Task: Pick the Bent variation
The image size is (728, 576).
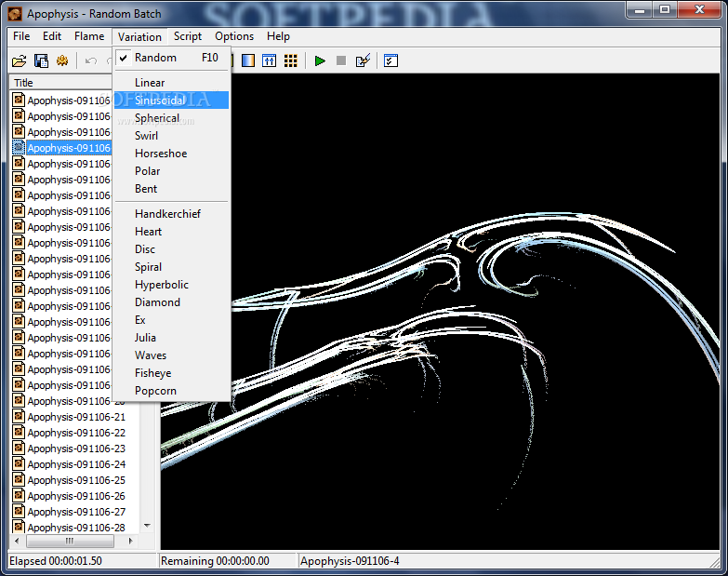Action: (172, 189)
